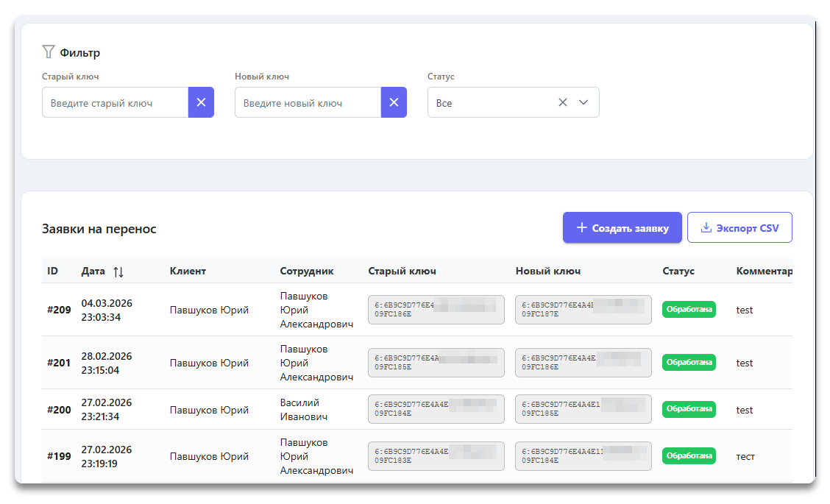
Task: Select request row #209
Action: coord(59,310)
